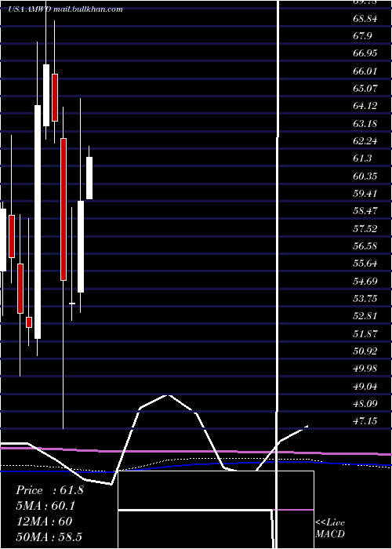Image resolution: width=392 pixels, height=549 pixels.
Task: Click the 64.12 price axis label
Action: coord(365,106)
